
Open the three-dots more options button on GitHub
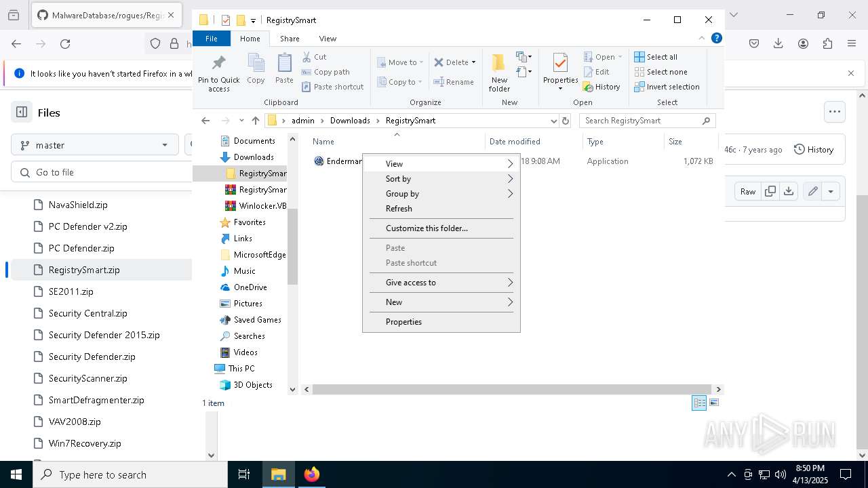(834, 112)
